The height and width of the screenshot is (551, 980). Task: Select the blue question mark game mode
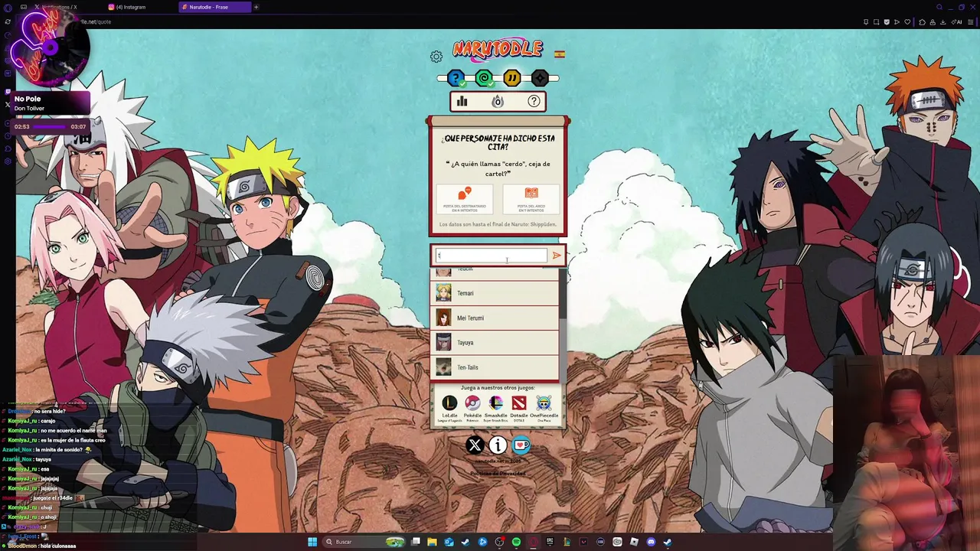pyautogui.click(x=456, y=78)
